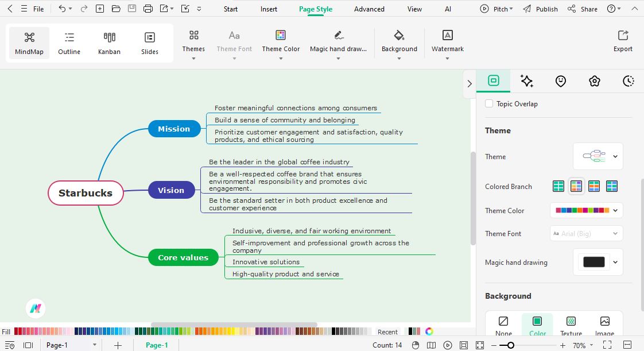The height and width of the screenshot is (351, 644).
Task: Click the Publish button
Action: (x=540, y=9)
